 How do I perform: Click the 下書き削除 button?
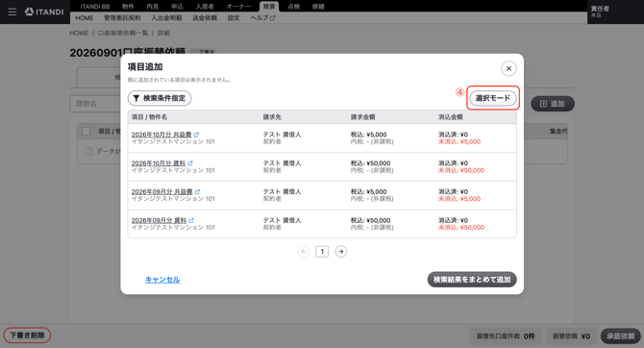coord(27,336)
